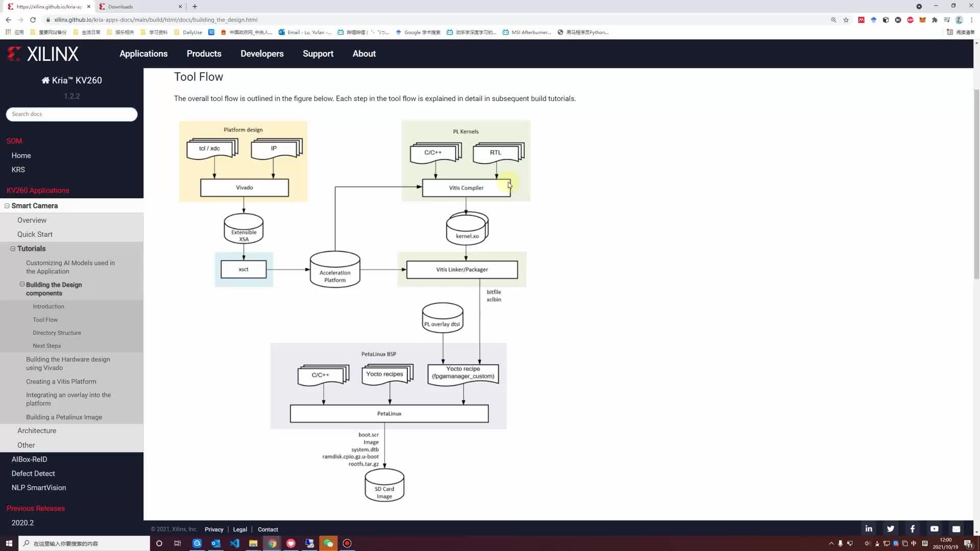
Task: Open Architecture sidebar item
Action: pyautogui.click(x=37, y=431)
